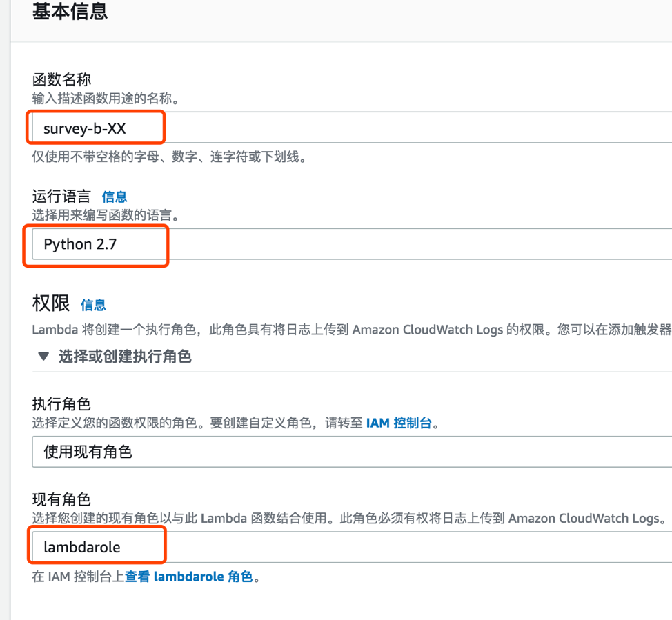The height and width of the screenshot is (620, 672).
Task: Click the Lambda 将创建一个执行角色 description text
Action: tap(352, 330)
